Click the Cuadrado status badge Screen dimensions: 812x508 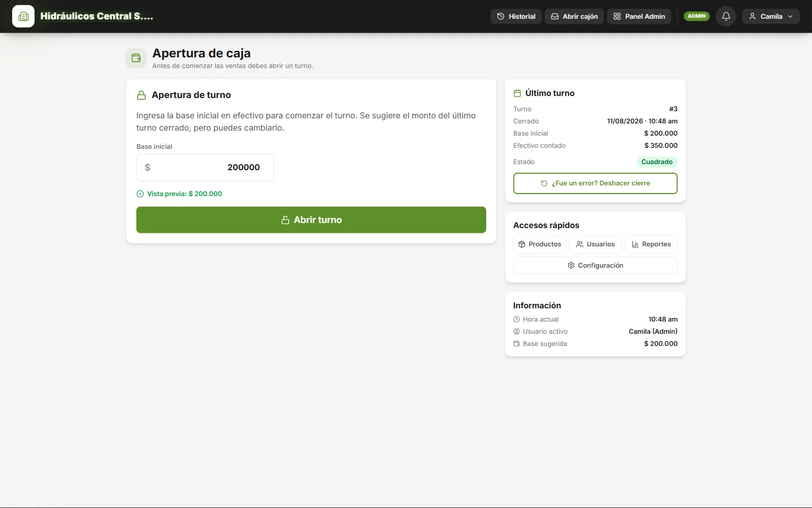point(657,162)
